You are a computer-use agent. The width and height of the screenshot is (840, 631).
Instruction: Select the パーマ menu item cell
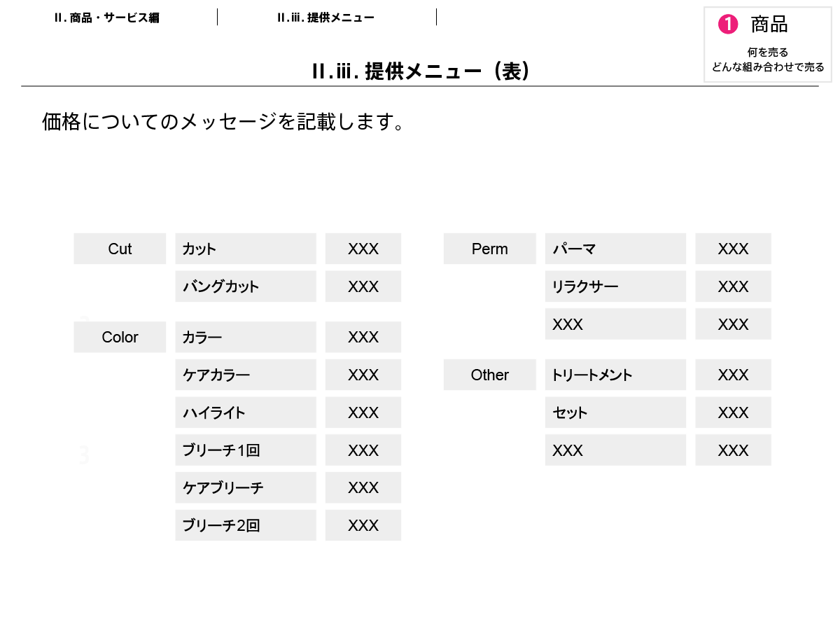point(615,249)
